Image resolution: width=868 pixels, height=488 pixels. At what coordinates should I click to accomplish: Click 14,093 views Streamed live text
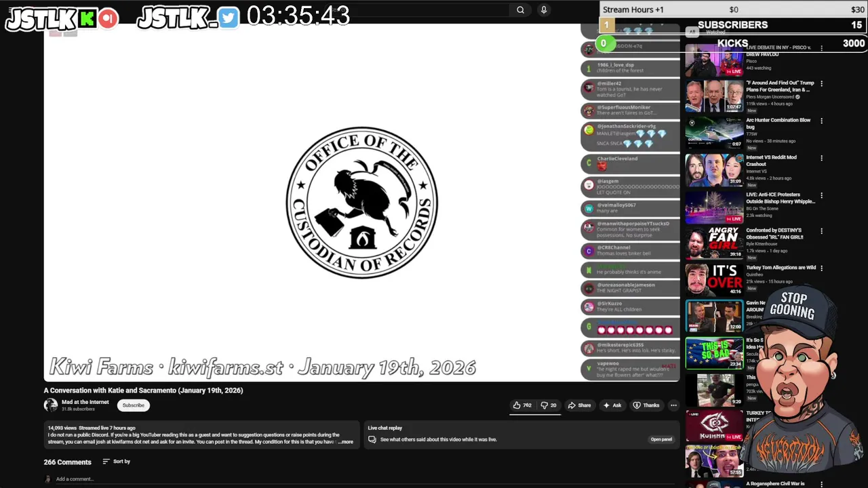point(92,428)
